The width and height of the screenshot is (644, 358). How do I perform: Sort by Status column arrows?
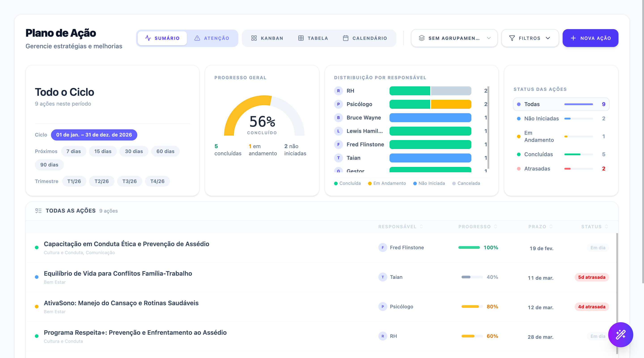tap(606, 226)
